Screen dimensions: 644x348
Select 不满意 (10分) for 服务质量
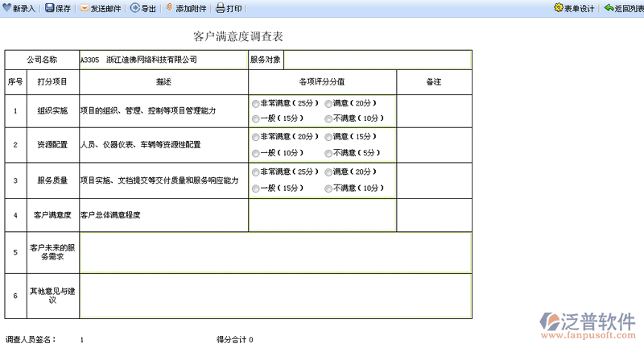tap(328, 188)
